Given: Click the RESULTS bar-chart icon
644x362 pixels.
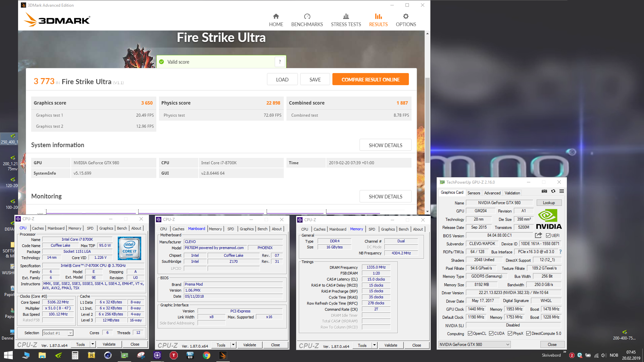Looking at the screenshot, I should 378,16.
